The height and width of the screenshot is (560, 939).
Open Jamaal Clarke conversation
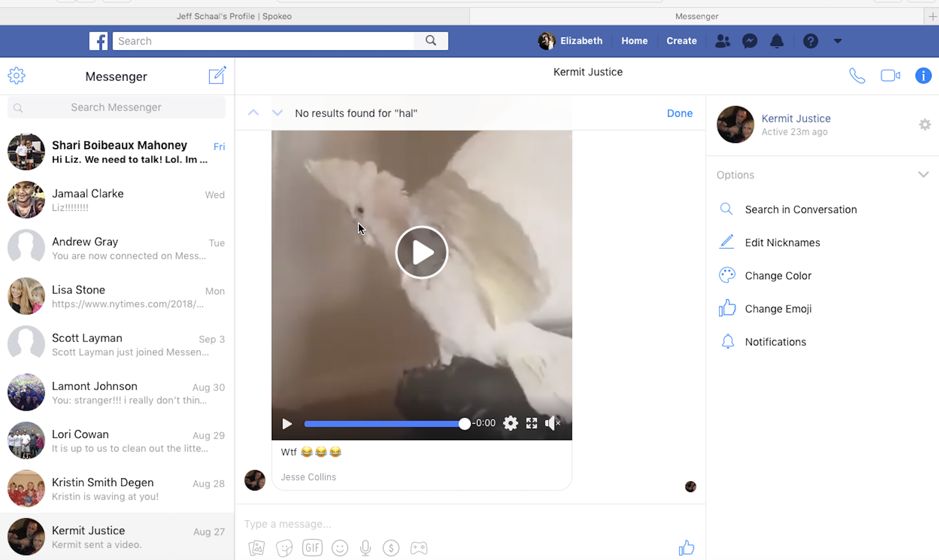click(x=117, y=200)
